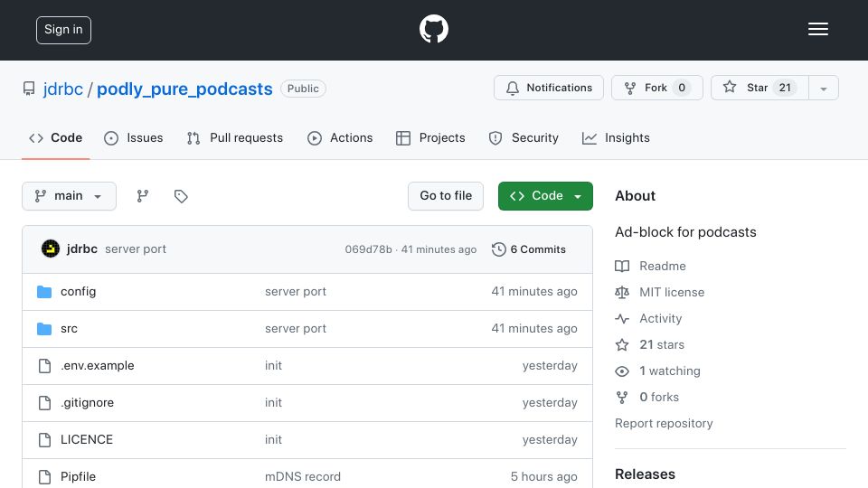Open the 'mDNS record' commit message

pyautogui.click(x=303, y=477)
